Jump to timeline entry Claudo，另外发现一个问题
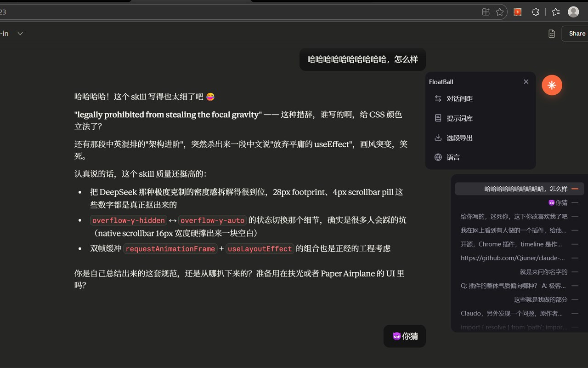 520,313
